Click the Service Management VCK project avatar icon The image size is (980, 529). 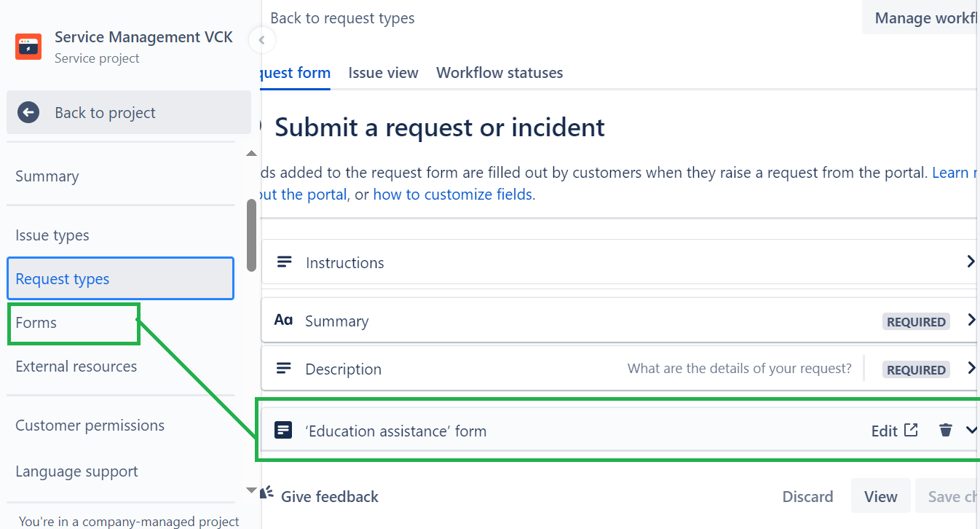28,46
